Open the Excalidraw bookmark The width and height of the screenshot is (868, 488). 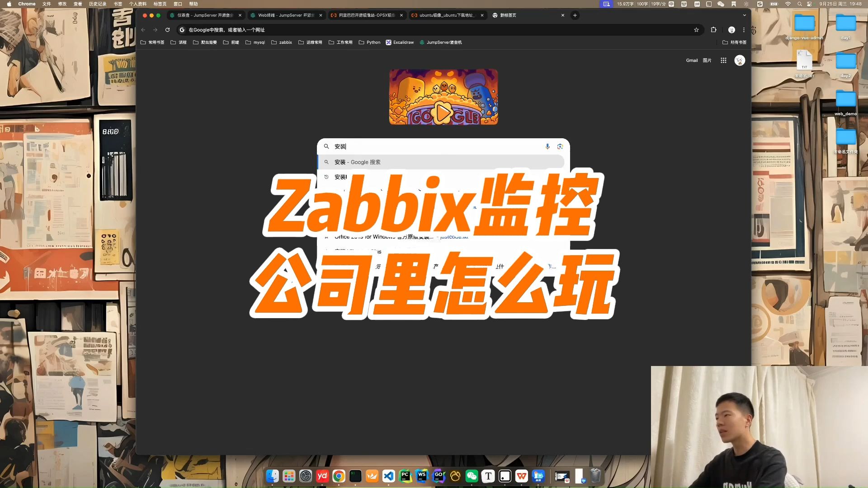[x=400, y=42]
